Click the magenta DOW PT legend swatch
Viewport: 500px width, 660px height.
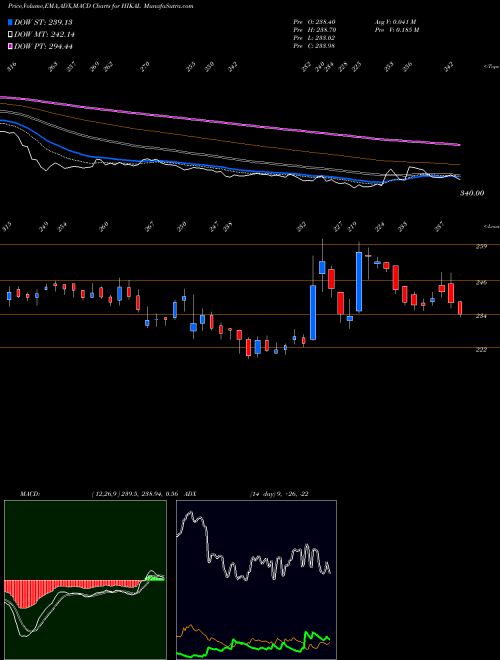(10, 46)
